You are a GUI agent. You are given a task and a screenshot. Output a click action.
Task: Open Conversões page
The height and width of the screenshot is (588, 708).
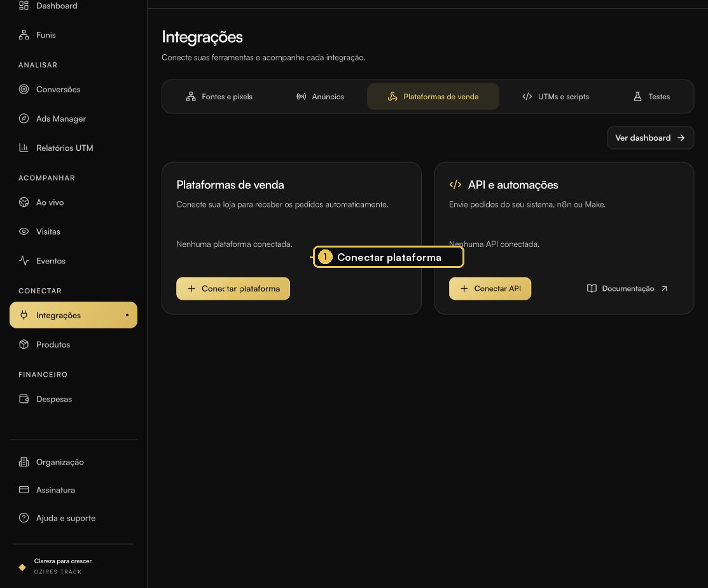tap(73, 90)
